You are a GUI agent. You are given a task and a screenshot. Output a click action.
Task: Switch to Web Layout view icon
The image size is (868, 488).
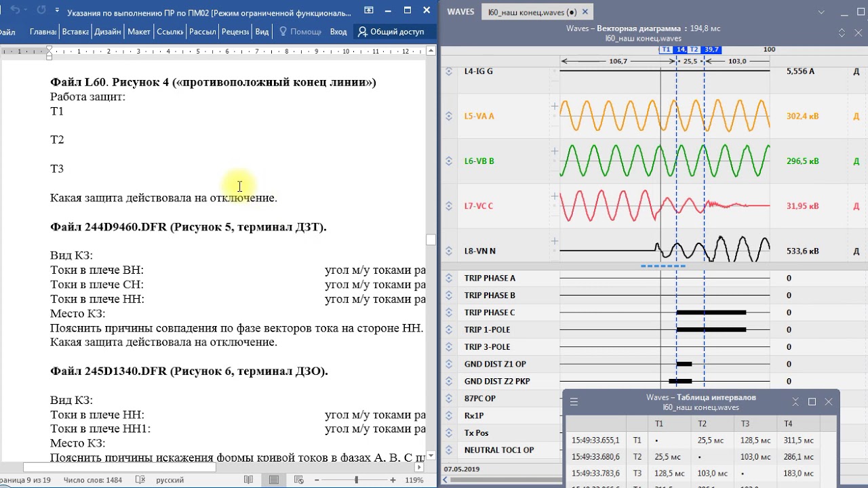tap(300, 480)
